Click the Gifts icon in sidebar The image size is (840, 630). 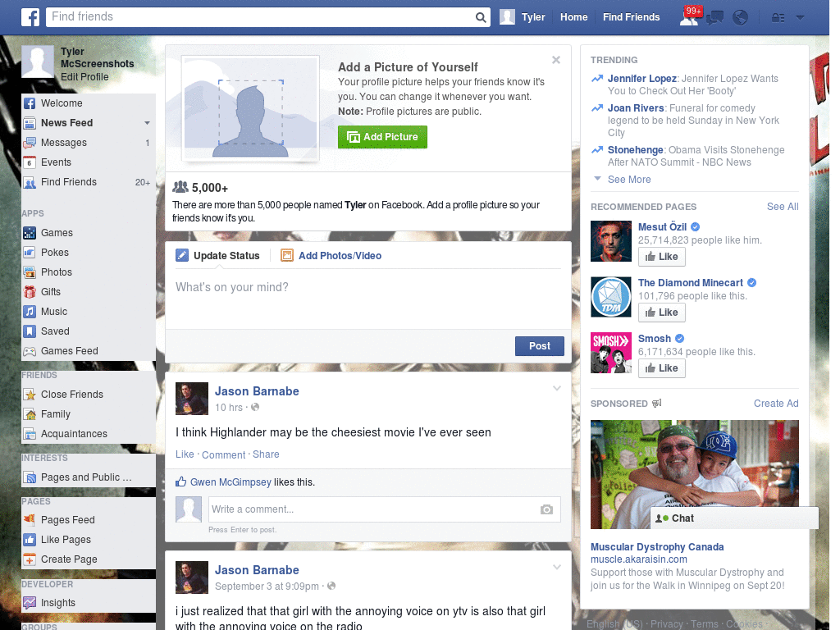30,292
